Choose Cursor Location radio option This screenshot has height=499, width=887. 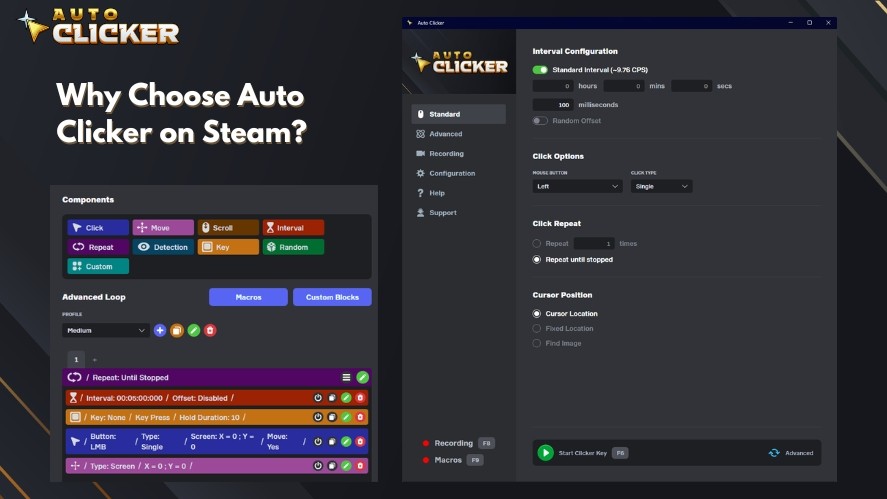coord(536,313)
